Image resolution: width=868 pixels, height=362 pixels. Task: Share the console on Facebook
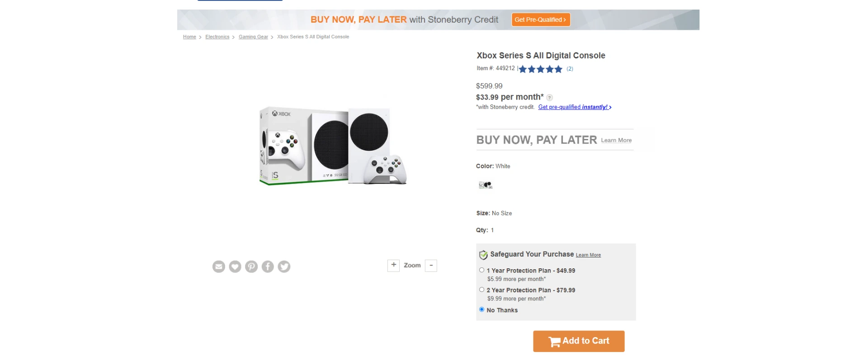coord(268,267)
